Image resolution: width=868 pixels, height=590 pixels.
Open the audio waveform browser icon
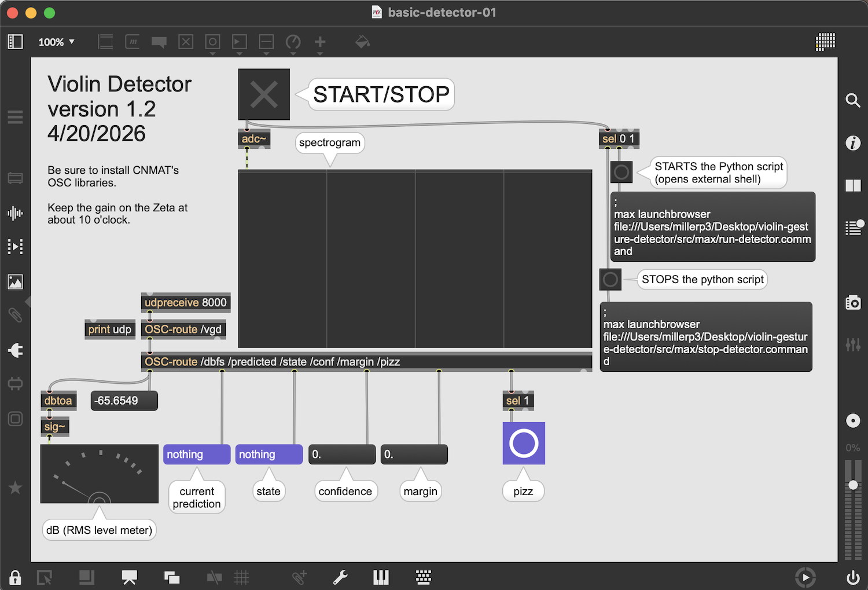[15, 213]
